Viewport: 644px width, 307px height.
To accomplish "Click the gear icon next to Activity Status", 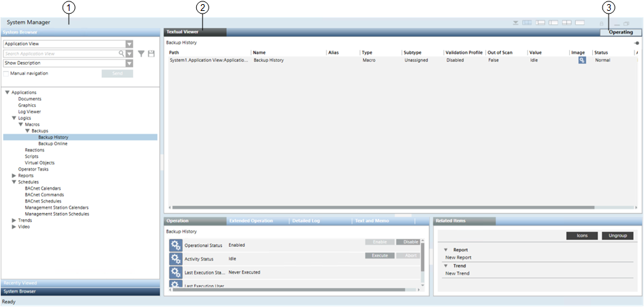I will pos(176,259).
